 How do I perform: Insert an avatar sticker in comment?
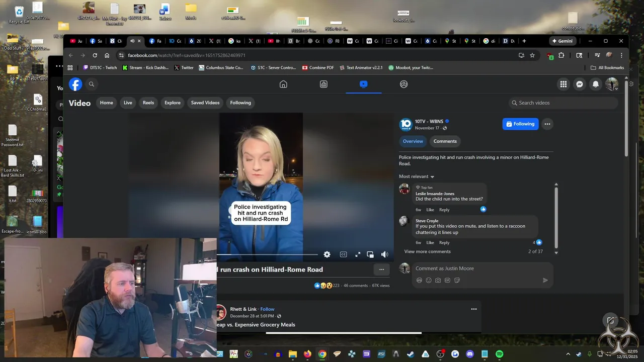point(419,280)
